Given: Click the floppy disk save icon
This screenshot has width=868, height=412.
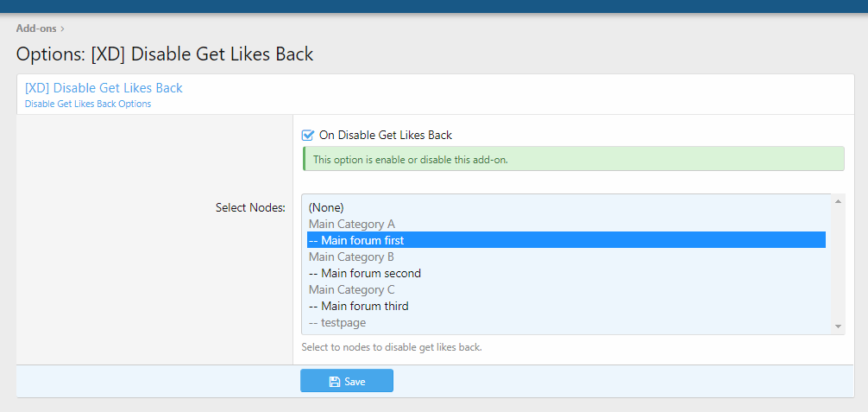Looking at the screenshot, I should [x=335, y=382].
